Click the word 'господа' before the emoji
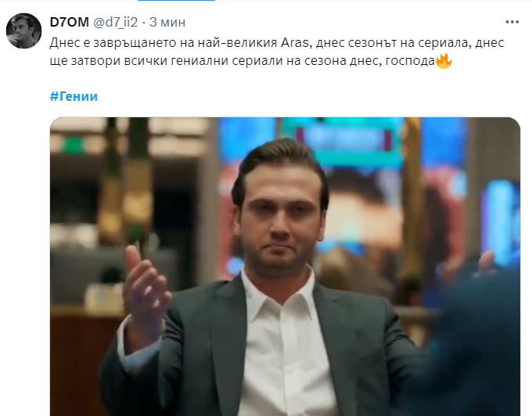This screenshot has height=416, width=532. tap(410, 62)
